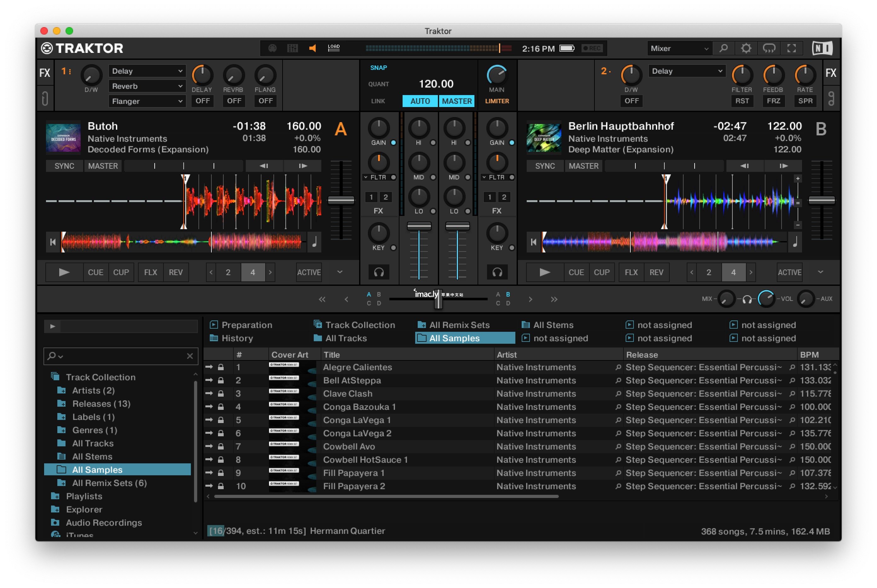Expand Playlists folder in browser tree

[x=55, y=496]
